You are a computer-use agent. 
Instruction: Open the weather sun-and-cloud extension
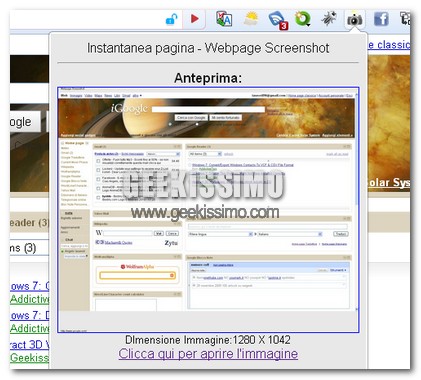point(251,19)
